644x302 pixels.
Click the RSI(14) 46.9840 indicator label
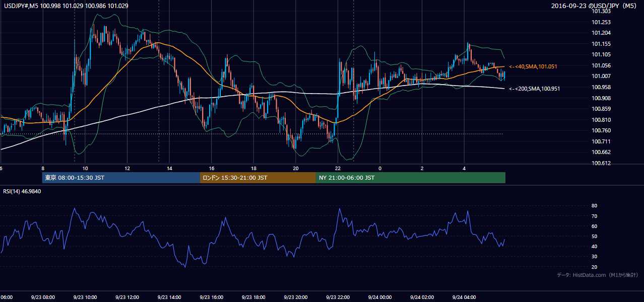tap(22, 191)
